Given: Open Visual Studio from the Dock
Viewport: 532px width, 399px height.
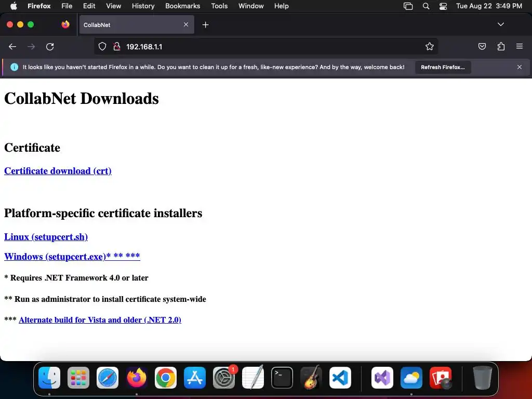Looking at the screenshot, I should coord(382,378).
